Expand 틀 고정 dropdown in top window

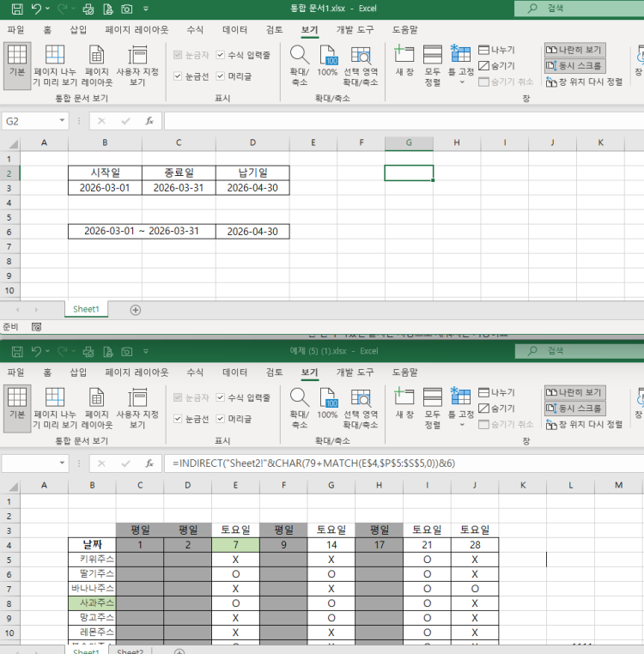tap(461, 82)
